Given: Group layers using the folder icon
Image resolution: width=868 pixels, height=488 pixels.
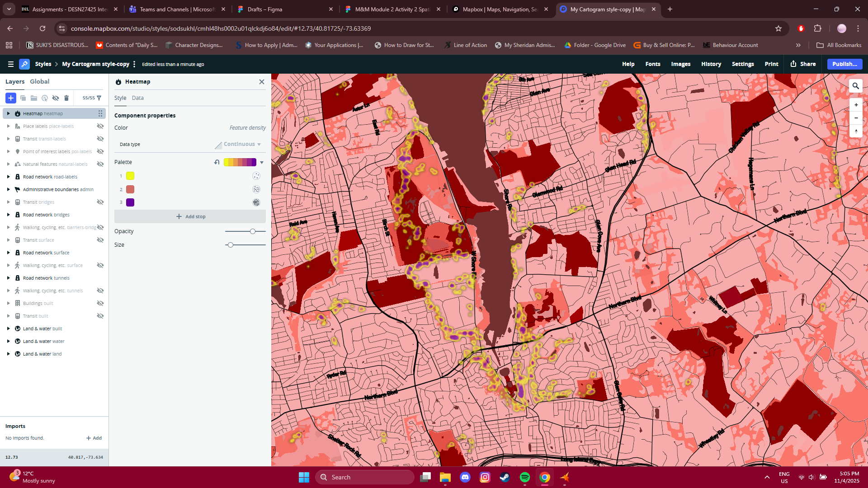Looking at the screenshot, I should coord(34,98).
